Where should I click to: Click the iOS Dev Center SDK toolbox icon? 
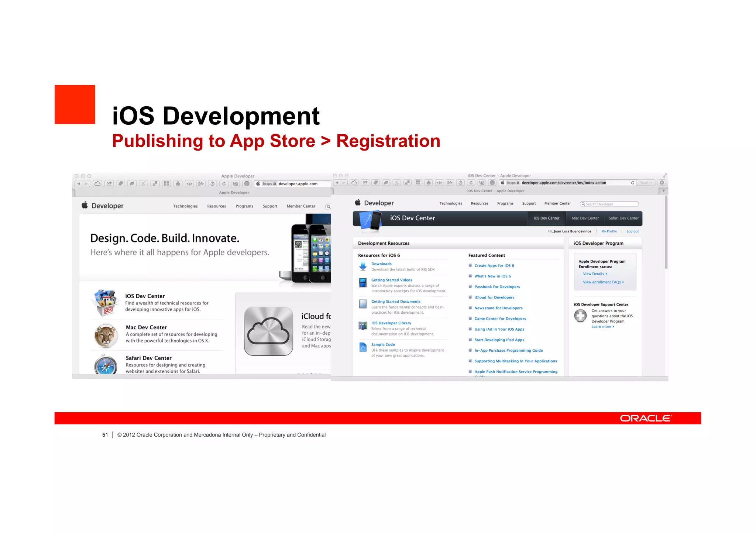click(105, 303)
